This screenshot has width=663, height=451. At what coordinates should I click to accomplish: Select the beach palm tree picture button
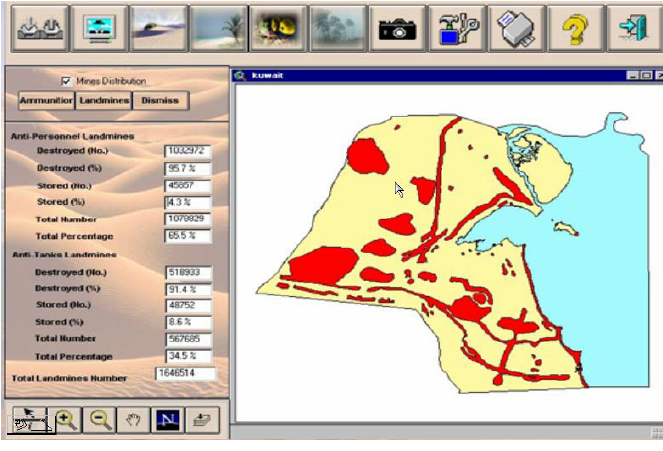click(x=219, y=28)
